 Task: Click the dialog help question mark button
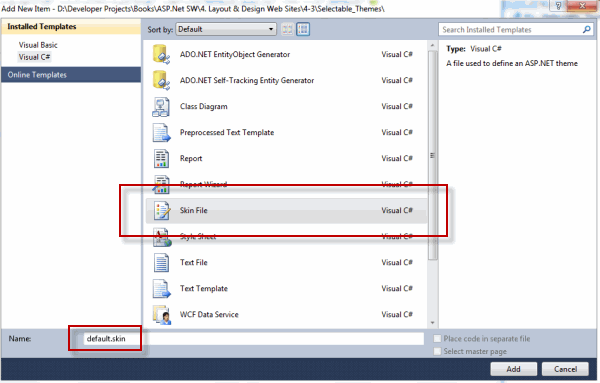(x=558, y=5)
